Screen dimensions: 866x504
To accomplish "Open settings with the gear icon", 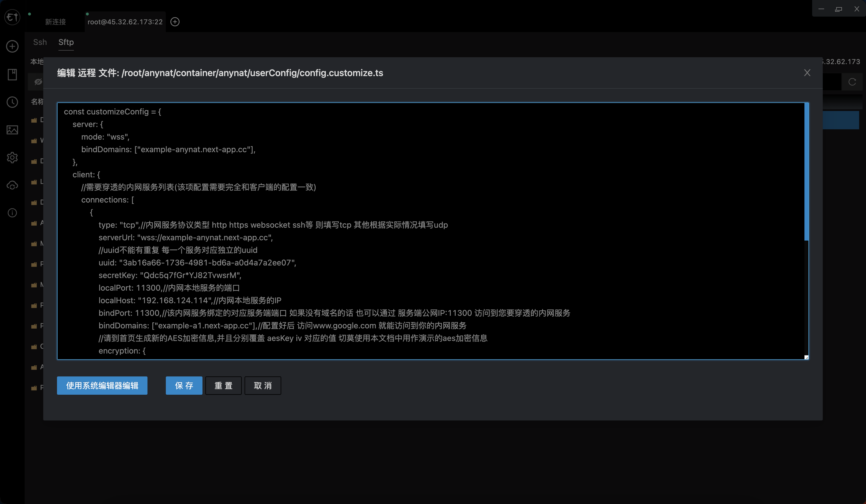I will pos(12,158).
